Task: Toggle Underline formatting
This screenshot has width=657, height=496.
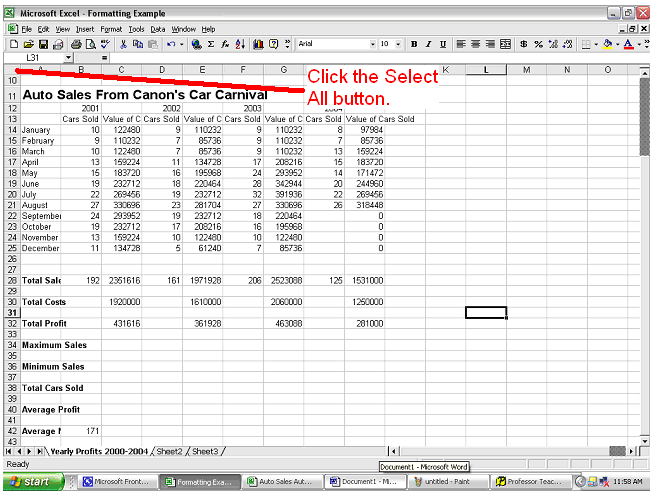Action: pyautogui.click(x=442, y=45)
